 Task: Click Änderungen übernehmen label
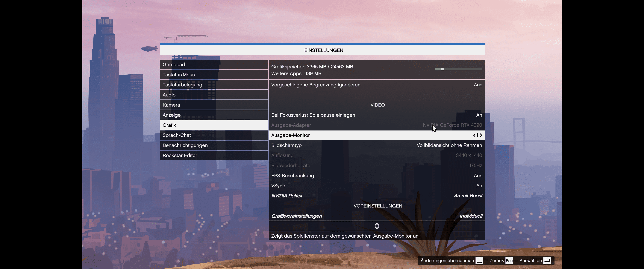tap(447, 261)
